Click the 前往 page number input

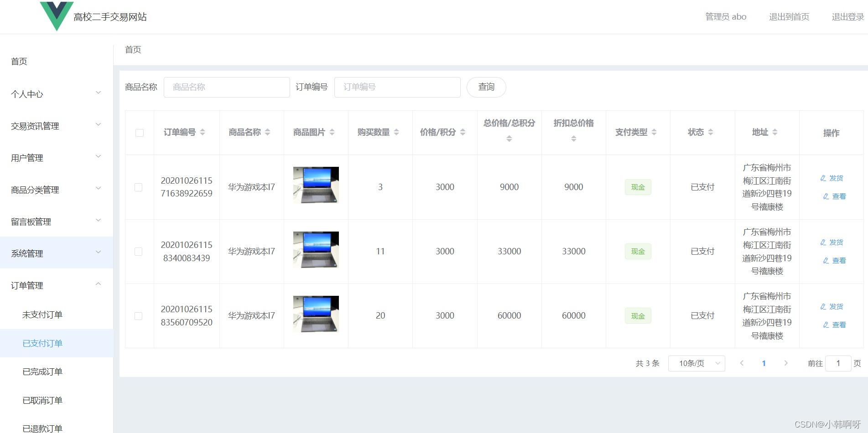pos(838,363)
